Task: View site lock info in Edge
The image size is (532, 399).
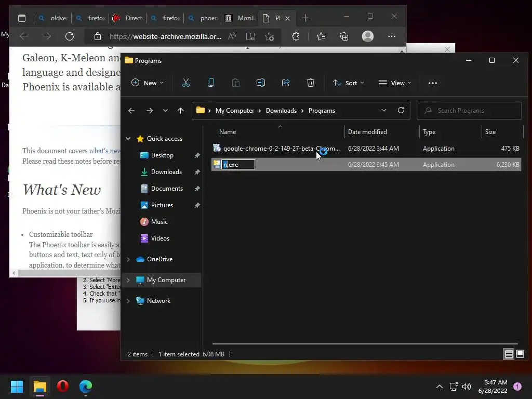Action: coord(97,36)
